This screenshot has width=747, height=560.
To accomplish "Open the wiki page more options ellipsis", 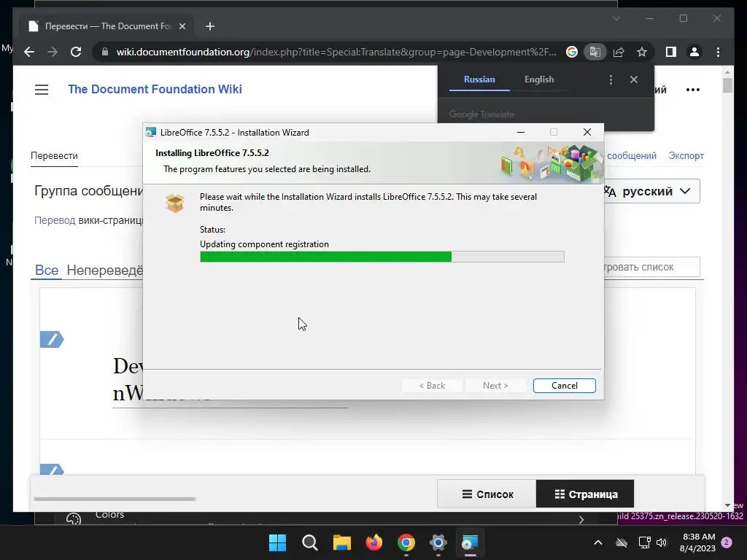I will (693, 90).
